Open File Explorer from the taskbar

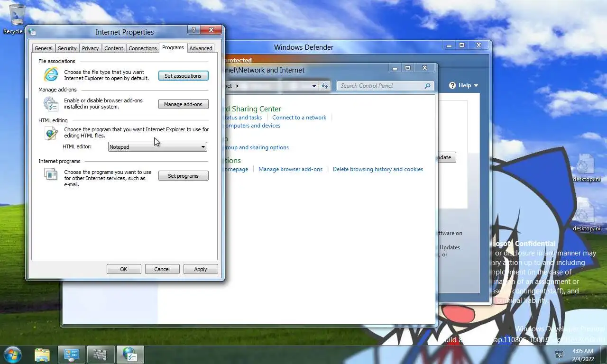pyautogui.click(x=42, y=355)
